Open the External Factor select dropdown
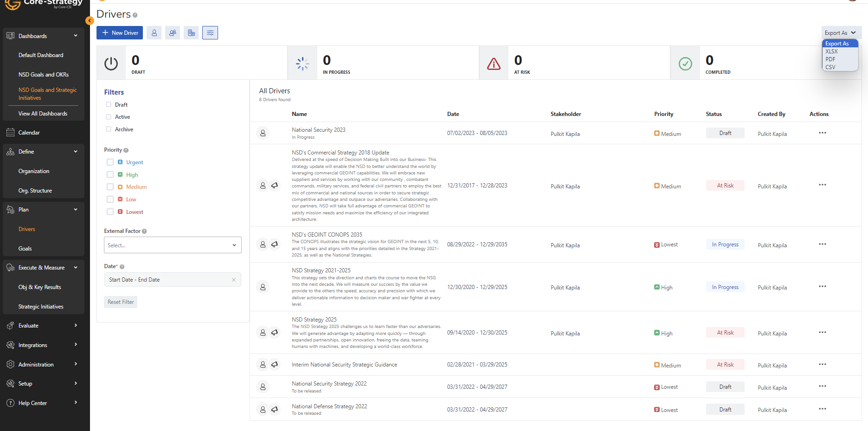Screen dimensions: 868x431 173,245
